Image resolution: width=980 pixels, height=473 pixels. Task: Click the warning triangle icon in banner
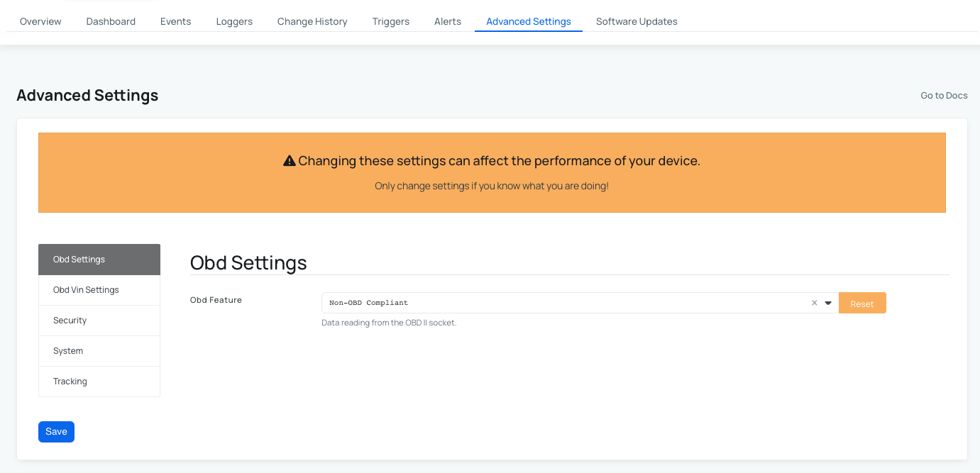tap(290, 161)
